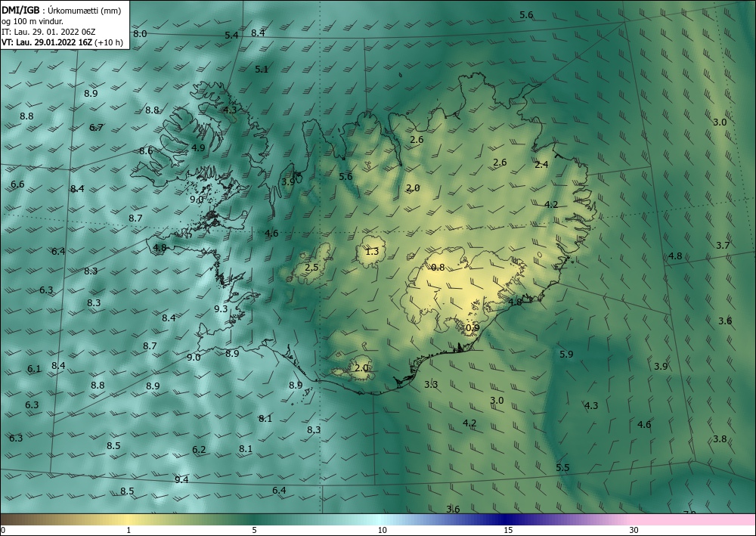
Task: Click the '1.3' value on Hofsjökull glacier
Action: [372, 252]
